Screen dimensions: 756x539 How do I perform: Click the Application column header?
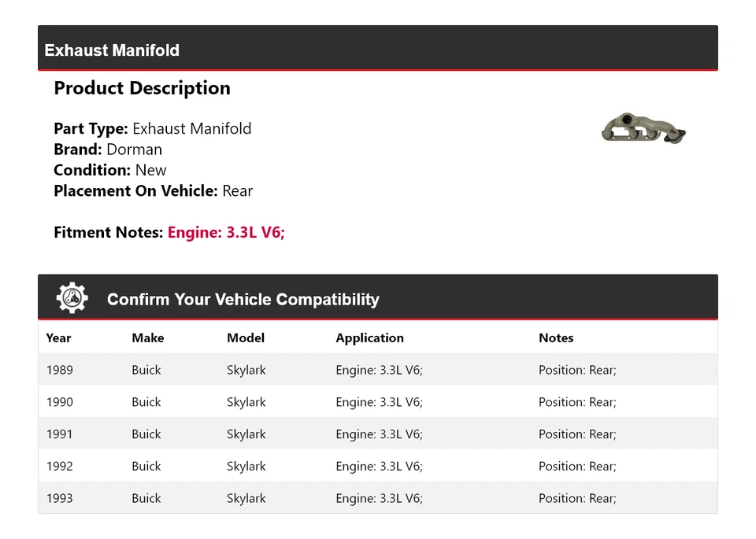[369, 338]
